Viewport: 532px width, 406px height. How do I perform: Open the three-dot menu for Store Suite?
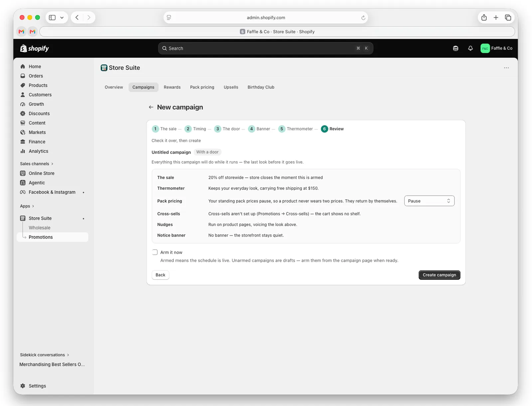(x=506, y=68)
